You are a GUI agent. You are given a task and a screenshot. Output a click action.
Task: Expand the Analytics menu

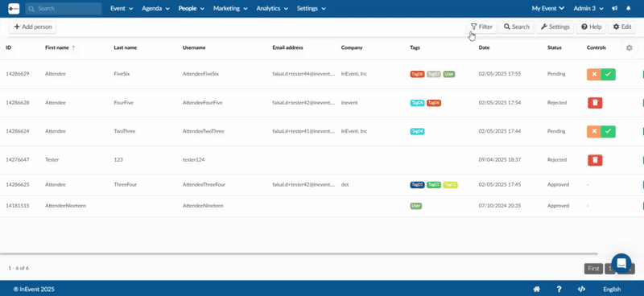(x=272, y=8)
